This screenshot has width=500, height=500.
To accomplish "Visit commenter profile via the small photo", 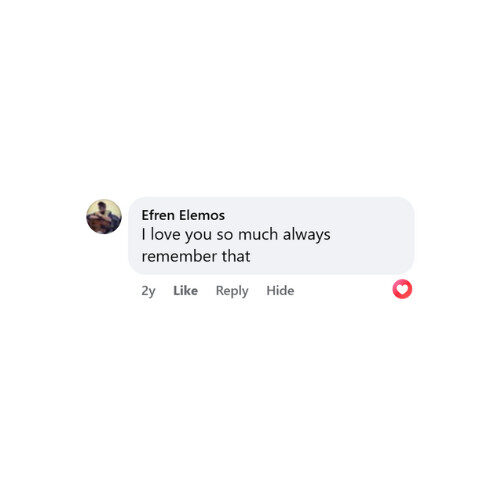I will [x=104, y=217].
